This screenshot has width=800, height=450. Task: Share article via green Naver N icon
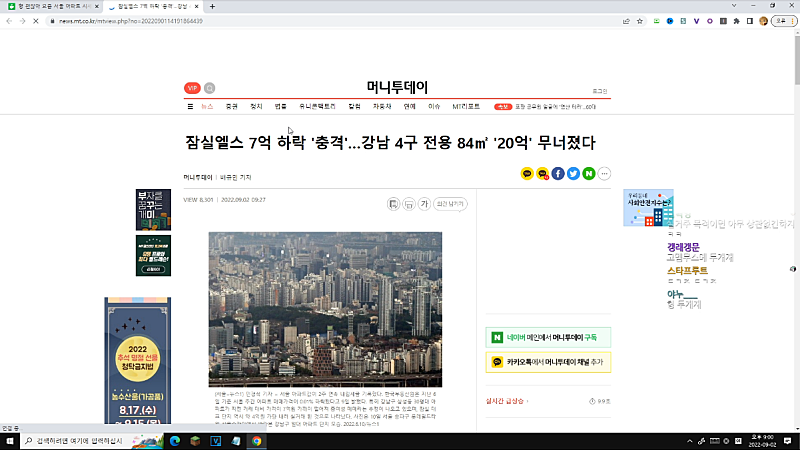tap(589, 174)
